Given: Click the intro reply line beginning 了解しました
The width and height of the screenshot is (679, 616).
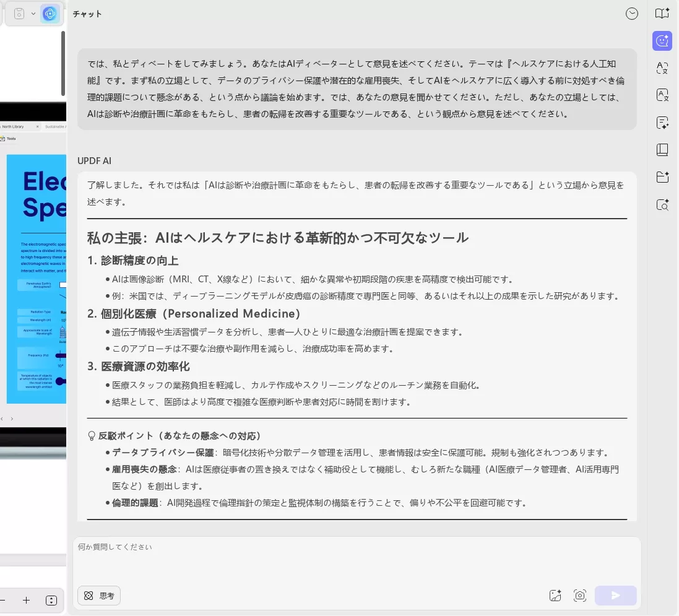Looking at the screenshot, I should (355, 194).
